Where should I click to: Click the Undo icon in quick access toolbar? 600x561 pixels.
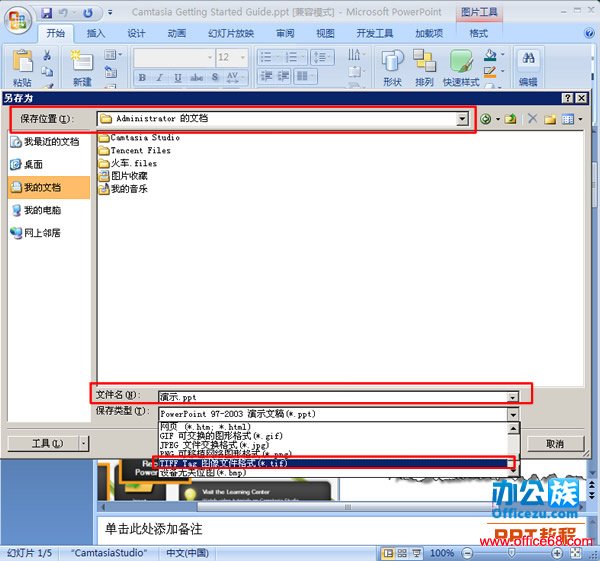click(64, 13)
